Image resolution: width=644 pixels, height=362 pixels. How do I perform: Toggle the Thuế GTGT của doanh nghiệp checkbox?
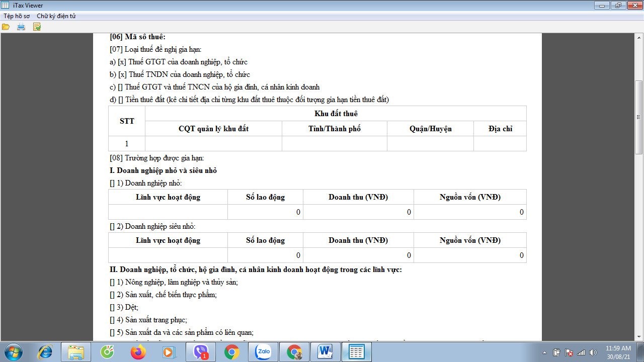coord(122,62)
